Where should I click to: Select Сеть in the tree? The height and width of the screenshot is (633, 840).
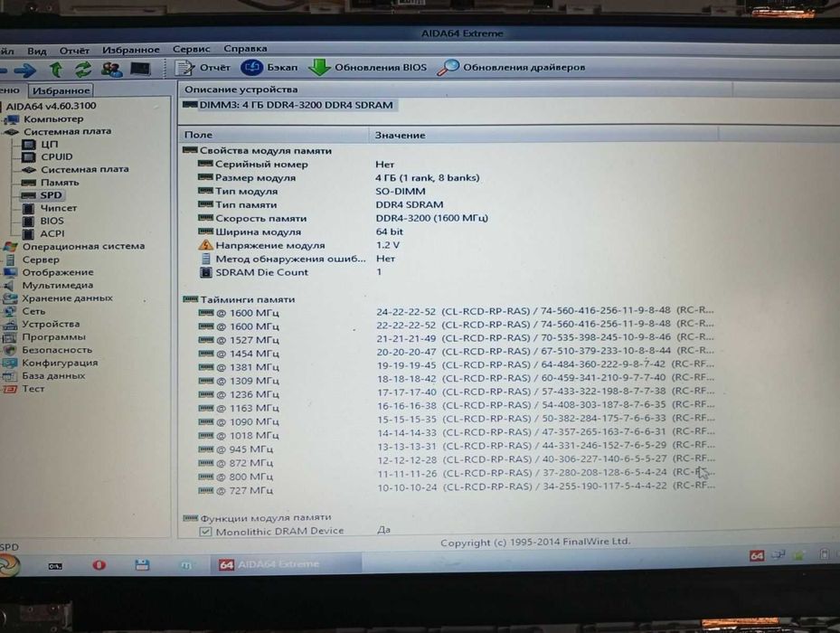pyautogui.click(x=33, y=311)
